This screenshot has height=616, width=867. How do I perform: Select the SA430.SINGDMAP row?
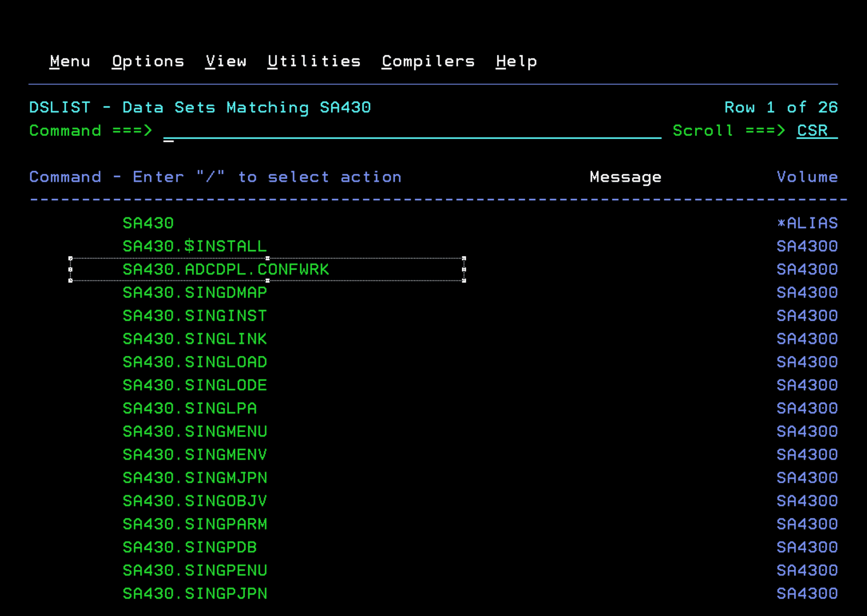pos(194,292)
